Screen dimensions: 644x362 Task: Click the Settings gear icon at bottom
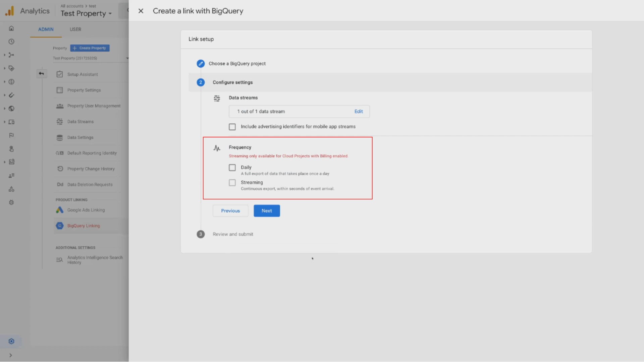(11, 341)
